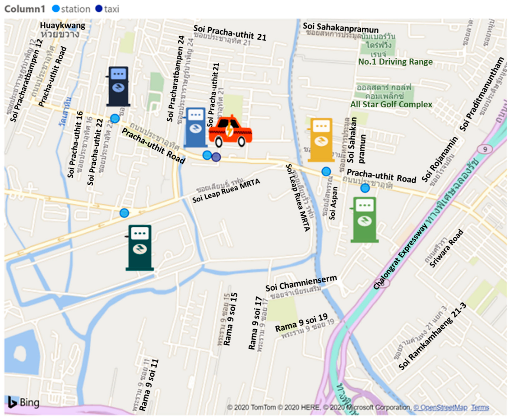Click the dark teal charging station icon
511x420 pixels.
tap(140, 248)
